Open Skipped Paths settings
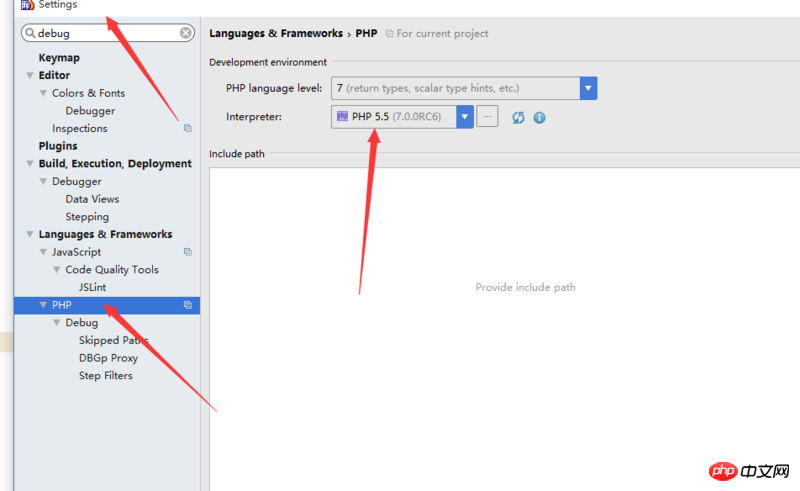The width and height of the screenshot is (800, 491). (113, 340)
